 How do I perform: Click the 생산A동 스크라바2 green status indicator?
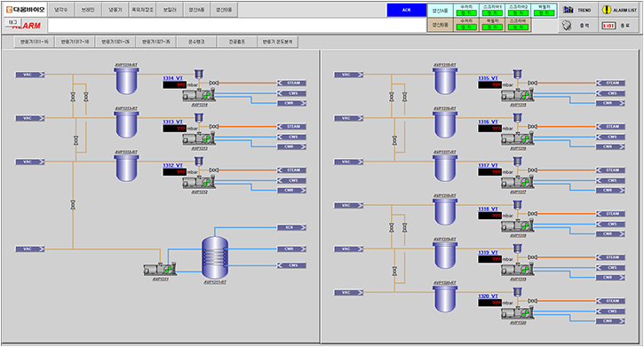coord(518,13)
